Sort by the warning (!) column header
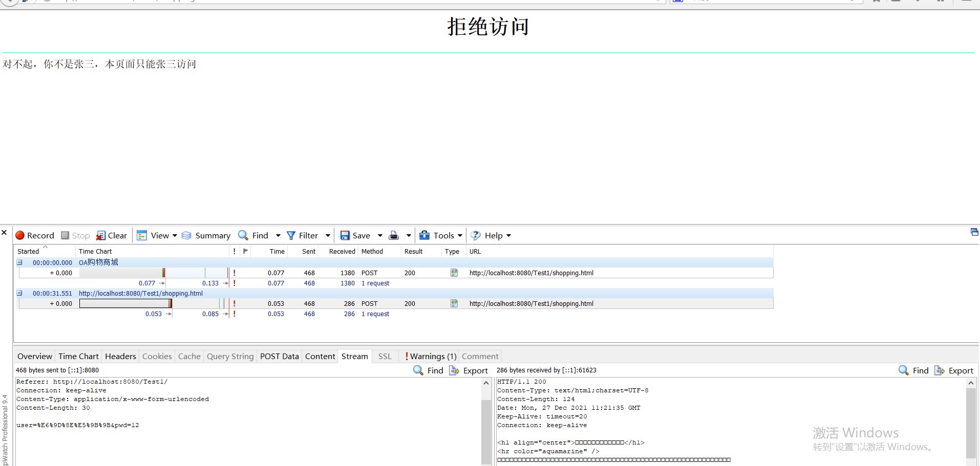 pyautogui.click(x=235, y=251)
